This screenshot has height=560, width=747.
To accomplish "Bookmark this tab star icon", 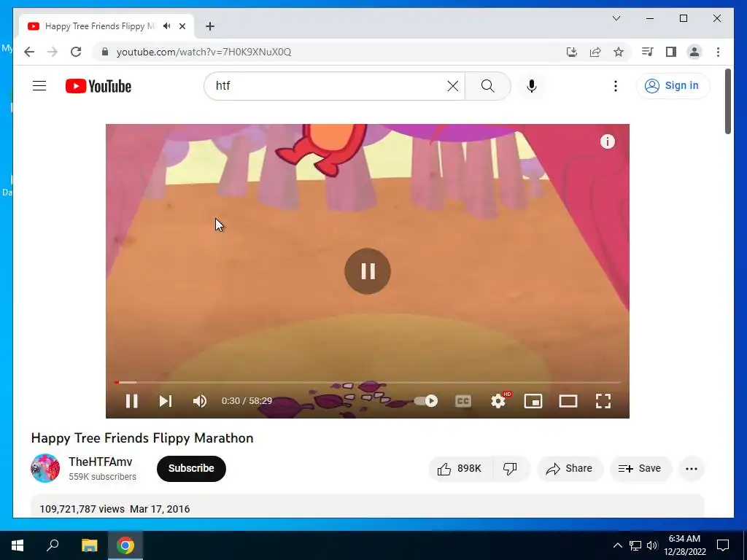I will pyautogui.click(x=619, y=52).
